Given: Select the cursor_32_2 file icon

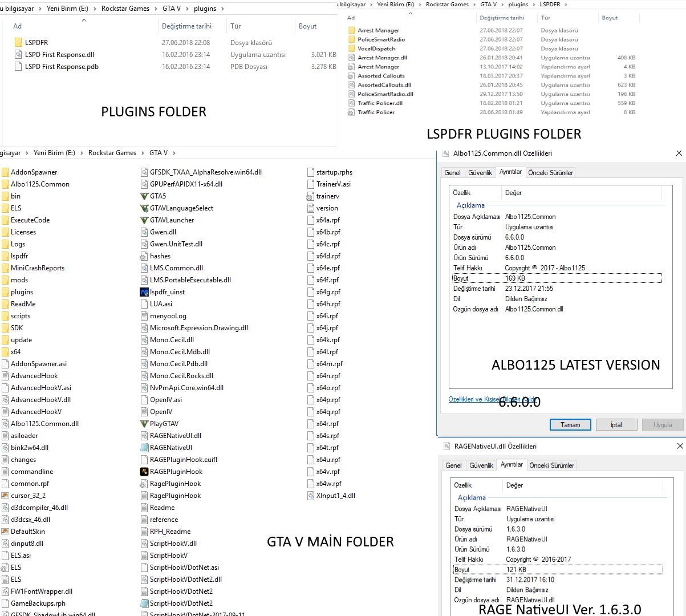Looking at the screenshot, I should click(x=5, y=496).
